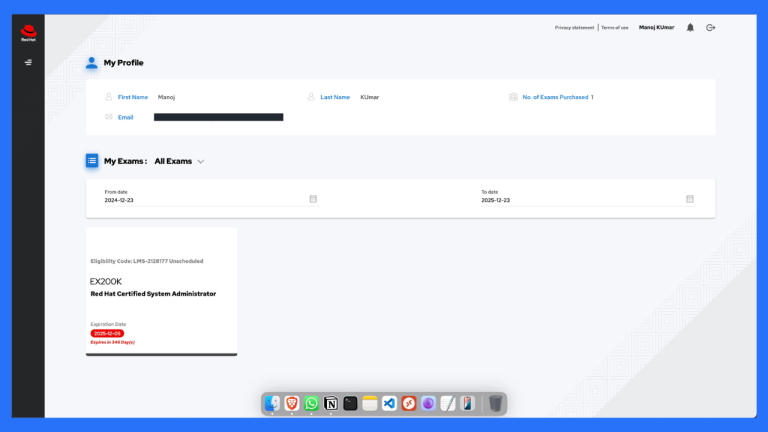Expand the sidebar menu toggle
The image size is (768, 432).
[x=28, y=63]
